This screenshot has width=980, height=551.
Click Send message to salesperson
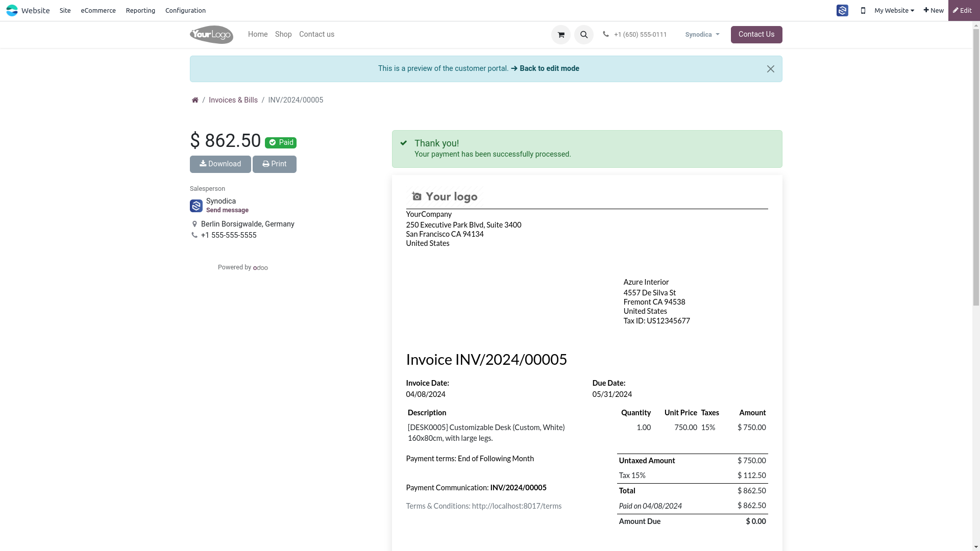227,210
